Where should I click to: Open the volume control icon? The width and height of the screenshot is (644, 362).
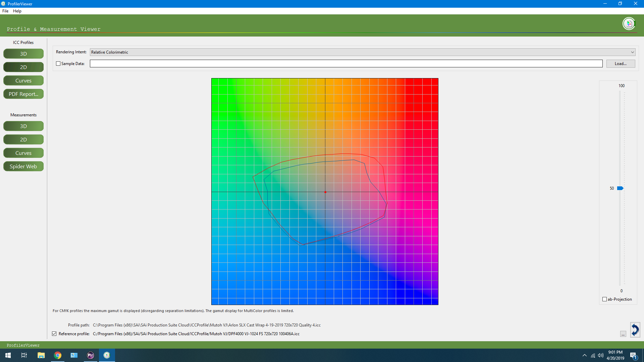[x=601, y=355]
